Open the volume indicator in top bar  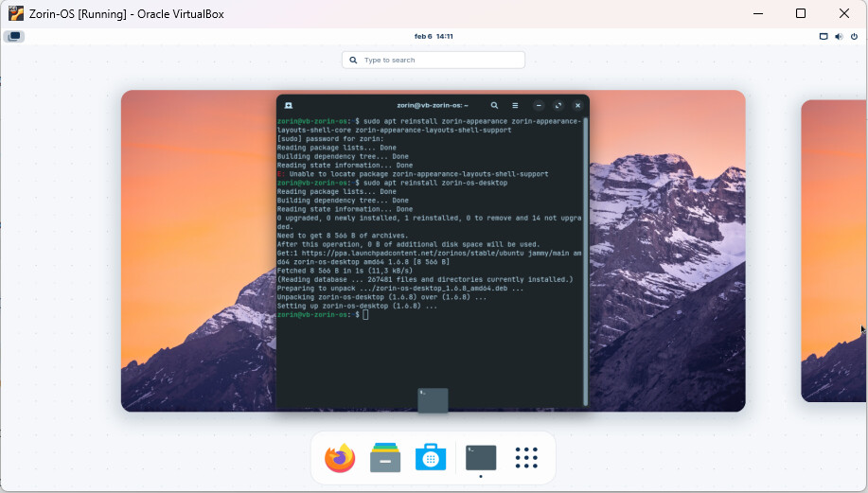pyautogui.click(x=839, y=37)
